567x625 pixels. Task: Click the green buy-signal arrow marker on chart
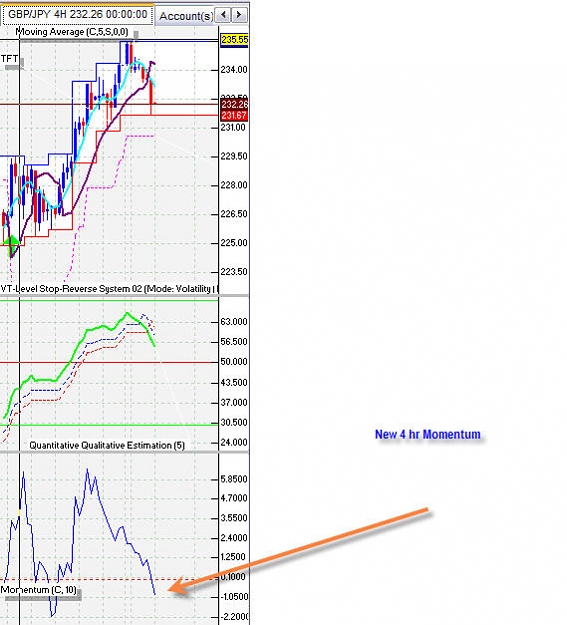point(12,244)
